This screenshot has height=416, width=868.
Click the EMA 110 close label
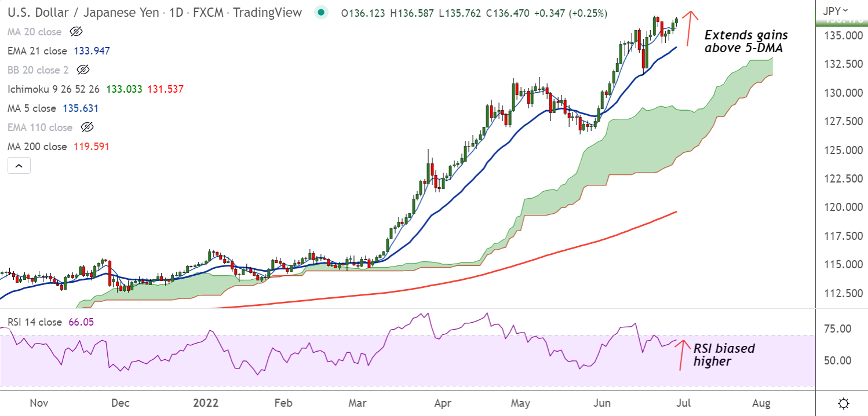tap(40, 127)
